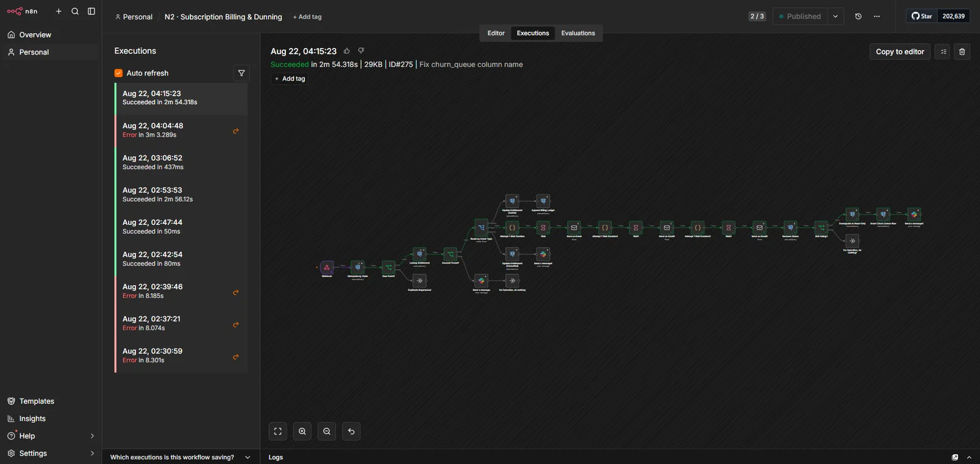The width and height of the screenshot is (980, 464).
Task: Open the Still Failing? IF node
Action: click(821, 227)
